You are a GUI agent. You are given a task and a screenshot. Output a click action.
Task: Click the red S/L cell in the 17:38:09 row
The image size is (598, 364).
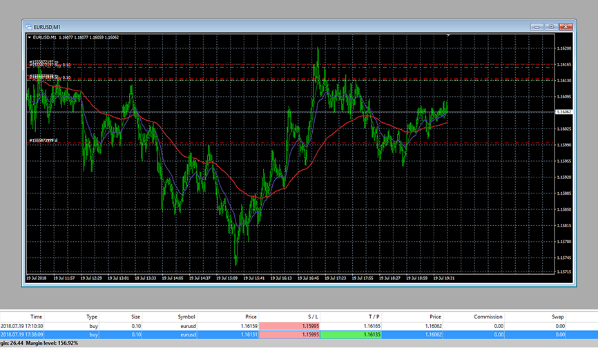tap(289, 334)
